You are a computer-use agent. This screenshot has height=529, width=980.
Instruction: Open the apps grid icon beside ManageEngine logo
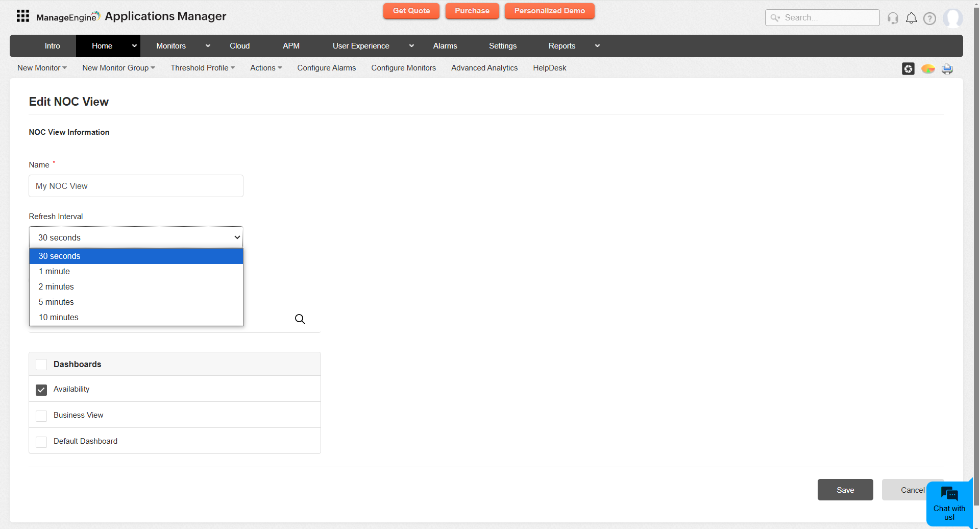[x=22, y=16]
